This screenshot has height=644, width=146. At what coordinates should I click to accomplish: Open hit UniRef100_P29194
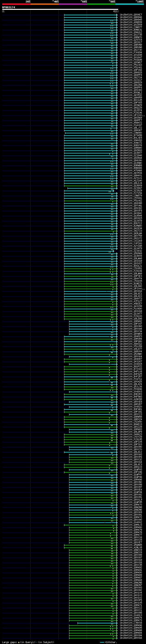click(x=131, y=271)
